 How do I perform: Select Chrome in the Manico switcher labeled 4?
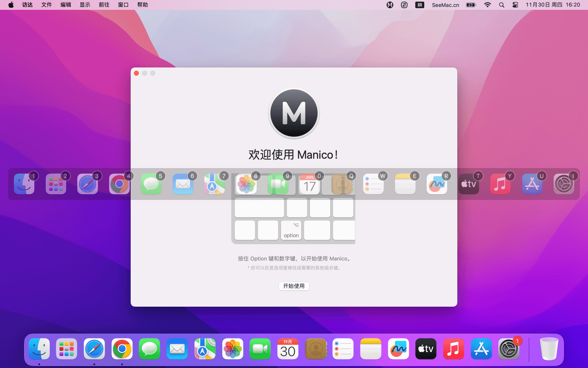119,184
